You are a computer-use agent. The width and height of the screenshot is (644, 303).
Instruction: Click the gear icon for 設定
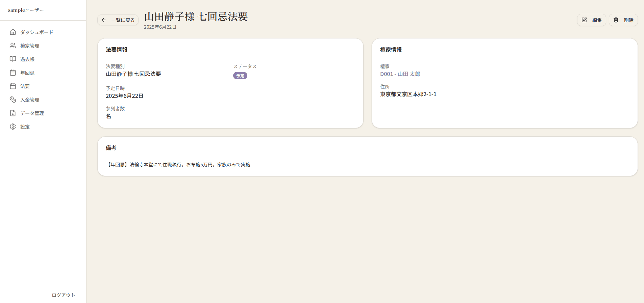pyautogui.click(x=13, y=127)
